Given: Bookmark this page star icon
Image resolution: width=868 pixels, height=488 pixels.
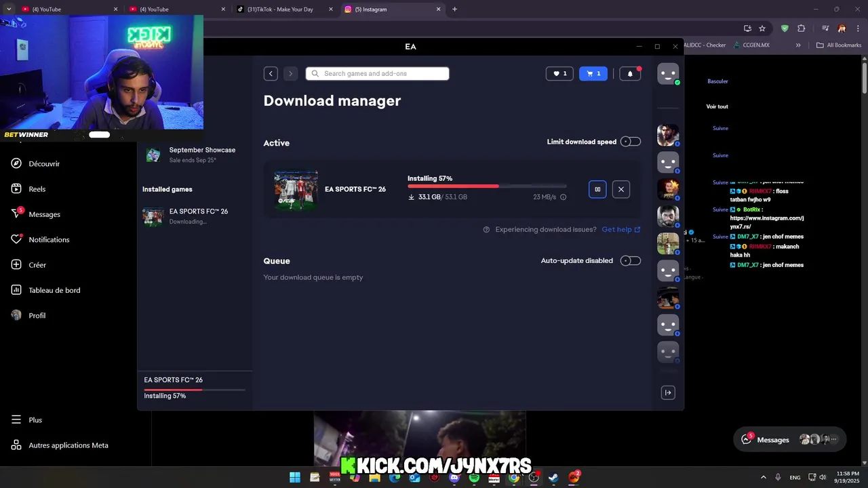Looking at the screenshot, I should (762, 28).
